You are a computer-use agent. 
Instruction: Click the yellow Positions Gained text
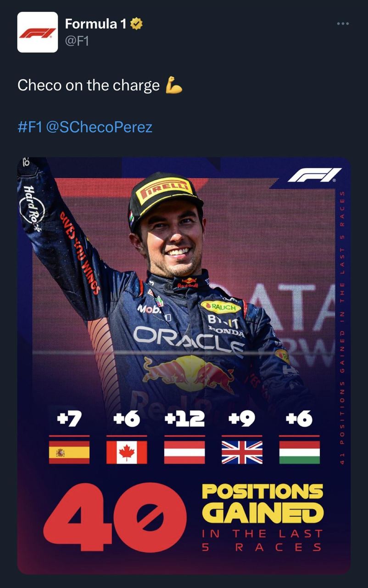(262, 503)
